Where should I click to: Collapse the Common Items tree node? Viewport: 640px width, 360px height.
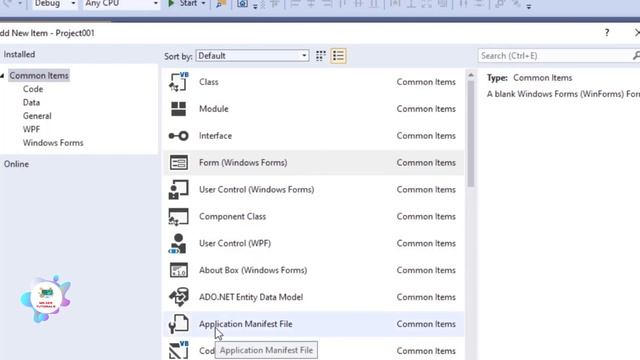[x=2, y=76]
